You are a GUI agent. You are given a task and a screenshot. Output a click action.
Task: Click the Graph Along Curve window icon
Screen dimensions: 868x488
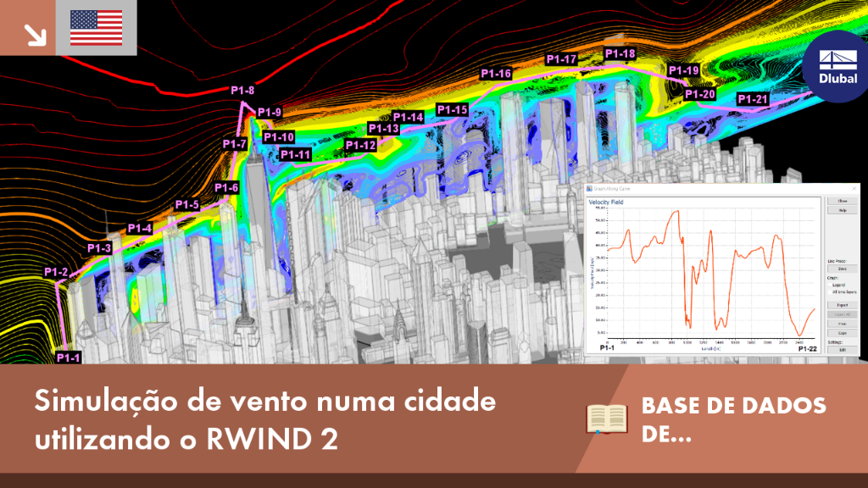590,189
